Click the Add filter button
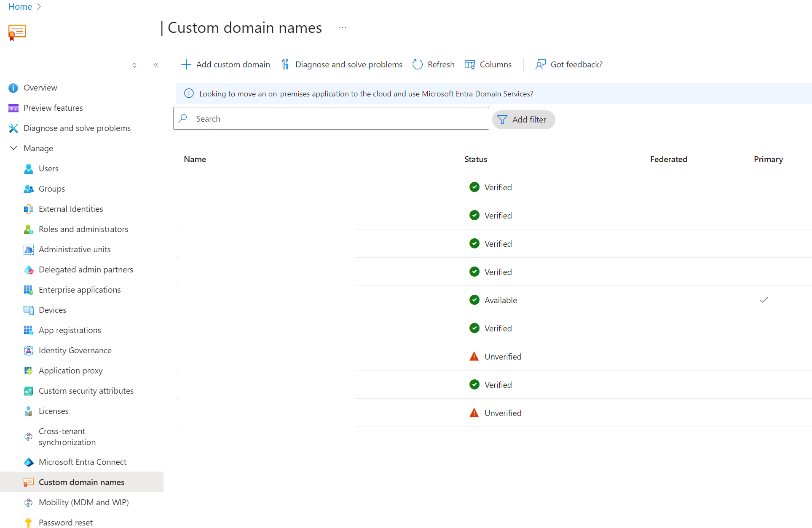 click(x=523, y=120)
